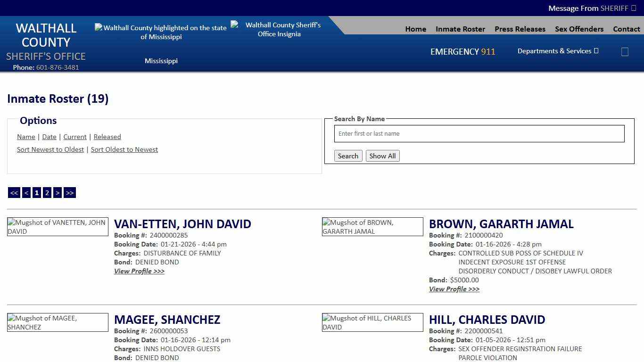This screenshot has width=644, height=362.
Task: Select pagination page 2
Action: 47,192
